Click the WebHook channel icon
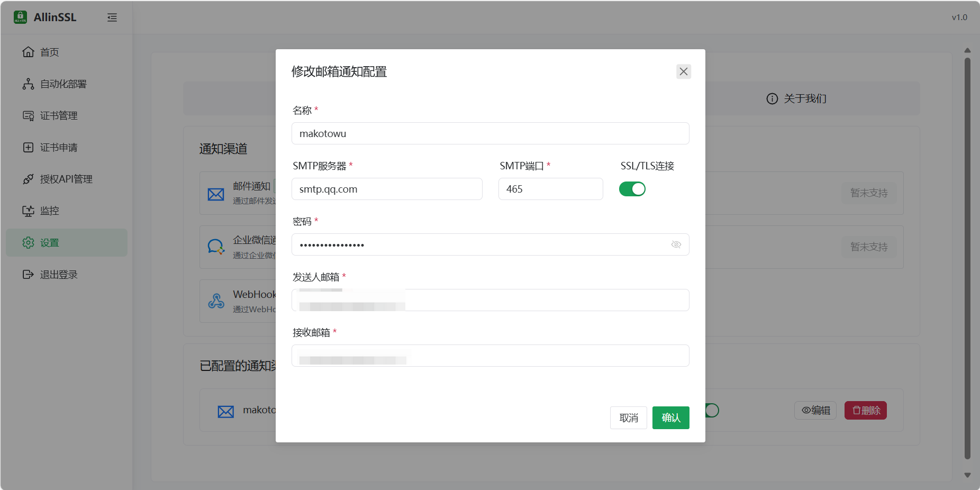Screen dimensions: 980x490 pos(216,301)
